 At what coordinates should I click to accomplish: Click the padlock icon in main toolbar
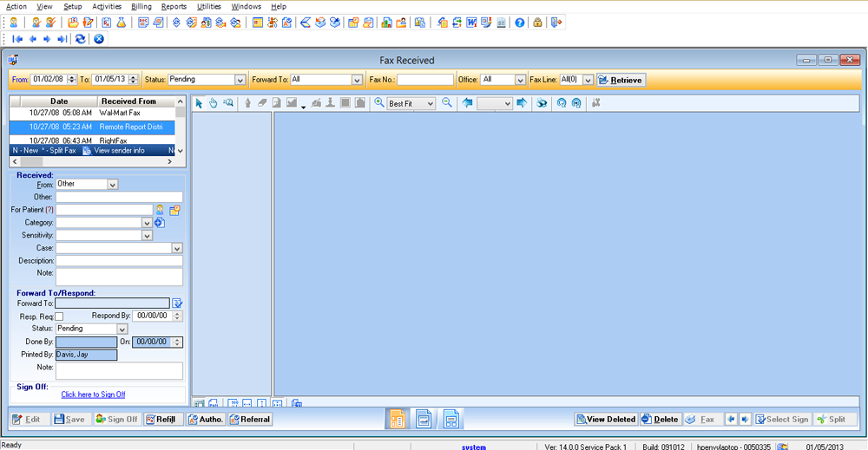[538, 23]
